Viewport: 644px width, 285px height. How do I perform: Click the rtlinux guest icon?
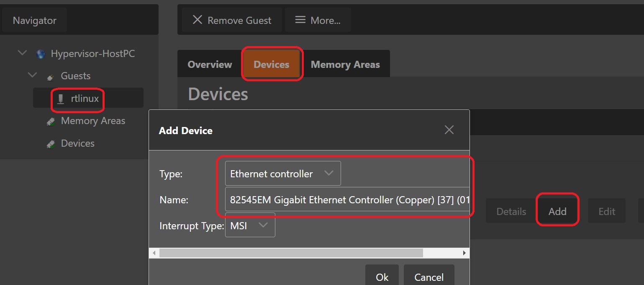click(61, 99)
